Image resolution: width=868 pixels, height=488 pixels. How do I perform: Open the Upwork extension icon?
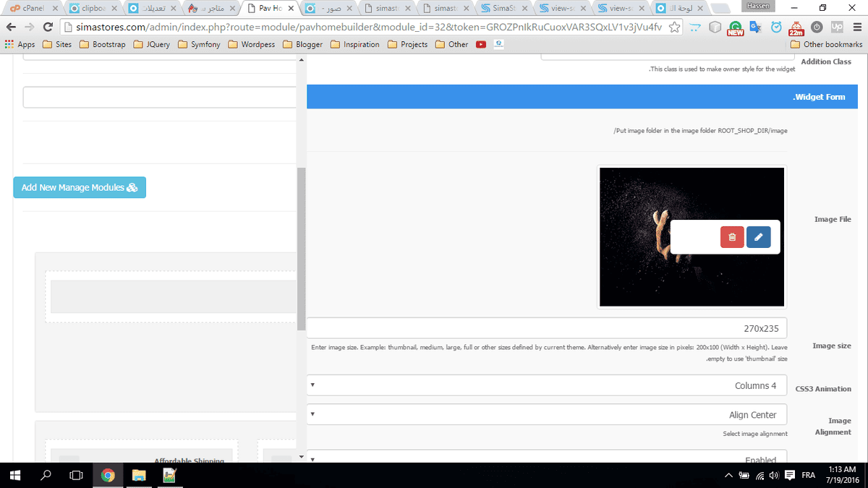[x=837, y=27]
